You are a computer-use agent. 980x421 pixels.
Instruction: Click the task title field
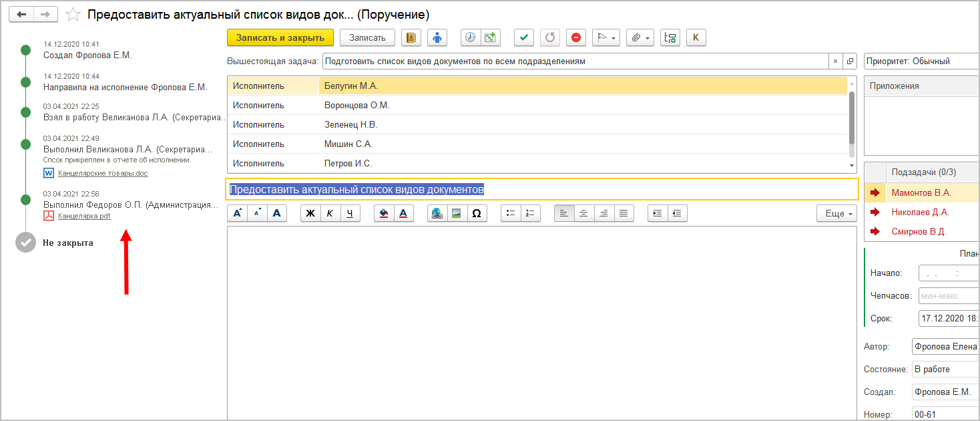[x=542, y=189]
